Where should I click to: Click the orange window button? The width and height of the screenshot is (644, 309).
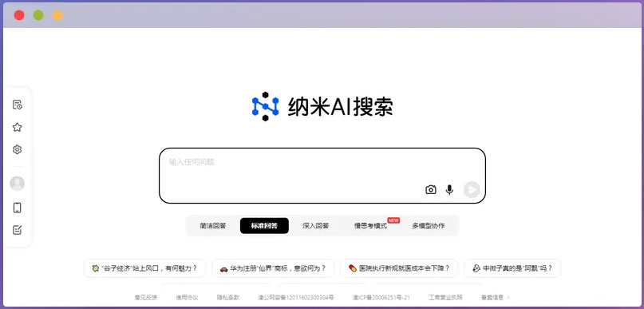coord(57,15)
